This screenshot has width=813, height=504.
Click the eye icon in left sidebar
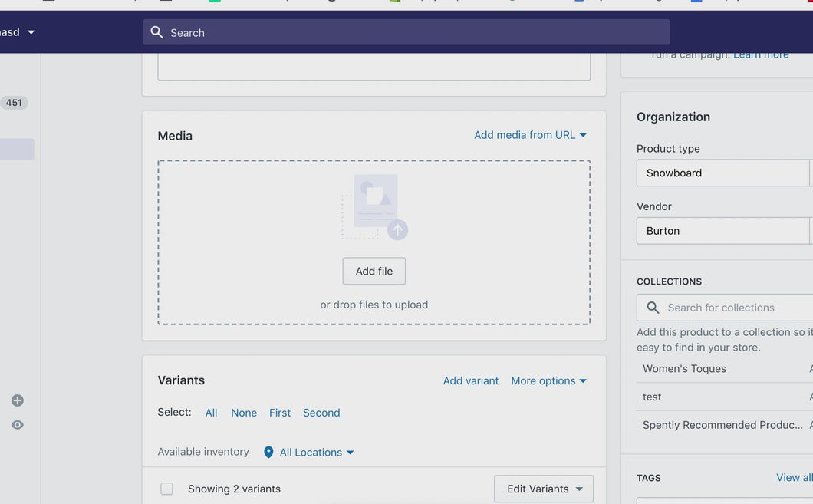[x=18, y=425]
